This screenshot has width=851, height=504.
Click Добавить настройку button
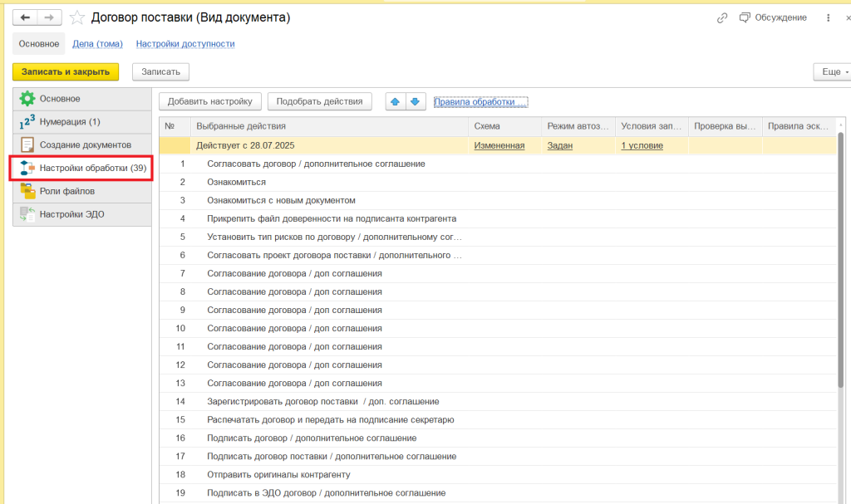coord(210,101)
